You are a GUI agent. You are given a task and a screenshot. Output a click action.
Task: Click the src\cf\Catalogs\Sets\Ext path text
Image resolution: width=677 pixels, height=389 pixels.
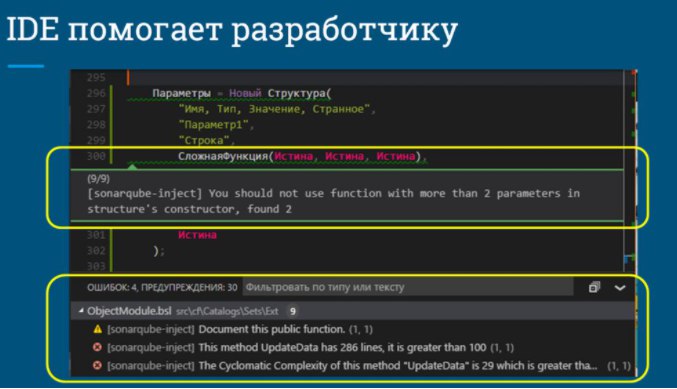point(227,311)
